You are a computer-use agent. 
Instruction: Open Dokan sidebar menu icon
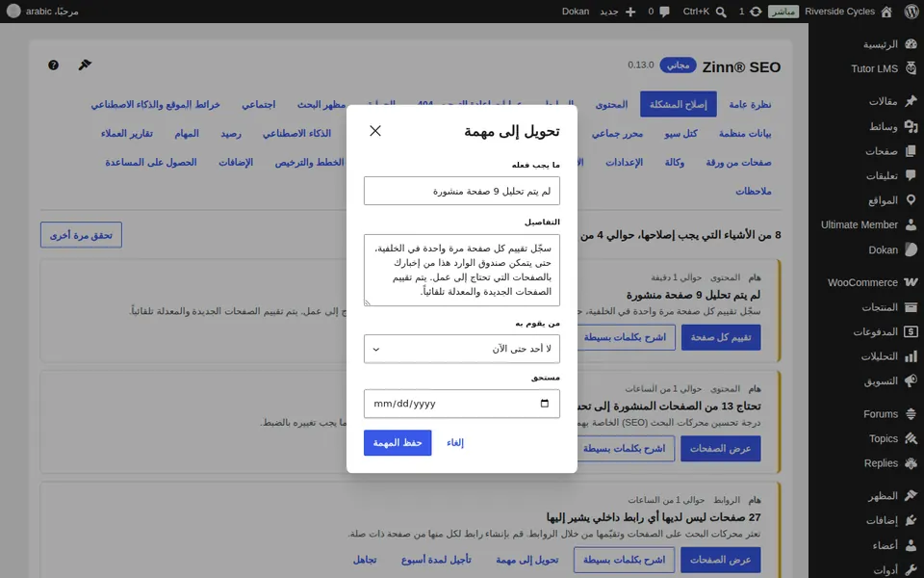[x=911, y=250]
